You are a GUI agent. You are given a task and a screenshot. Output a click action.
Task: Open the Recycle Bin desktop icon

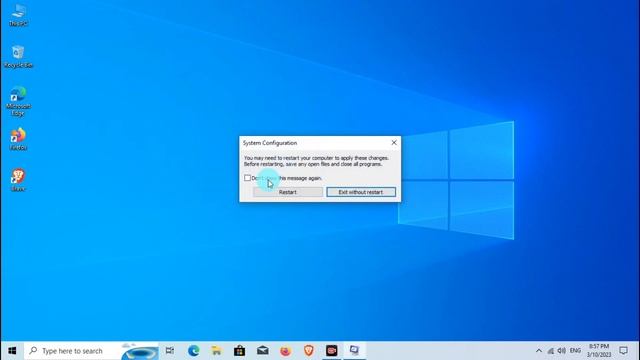tap(18, 56)
